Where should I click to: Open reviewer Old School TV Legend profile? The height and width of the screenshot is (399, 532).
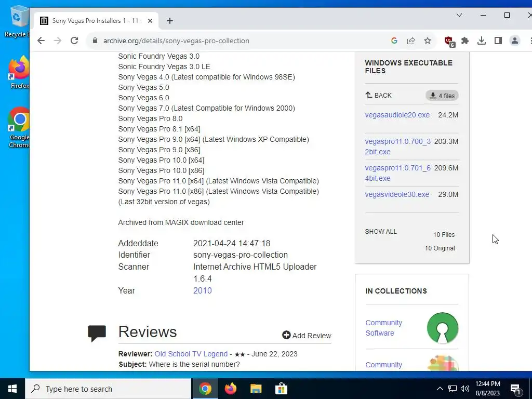click(x=191, y=354)
